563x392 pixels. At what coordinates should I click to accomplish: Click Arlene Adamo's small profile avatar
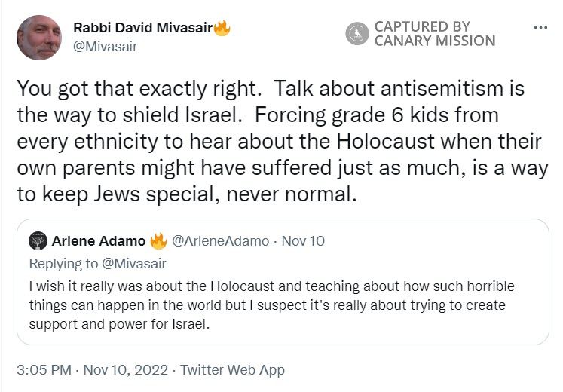[38, 241]
